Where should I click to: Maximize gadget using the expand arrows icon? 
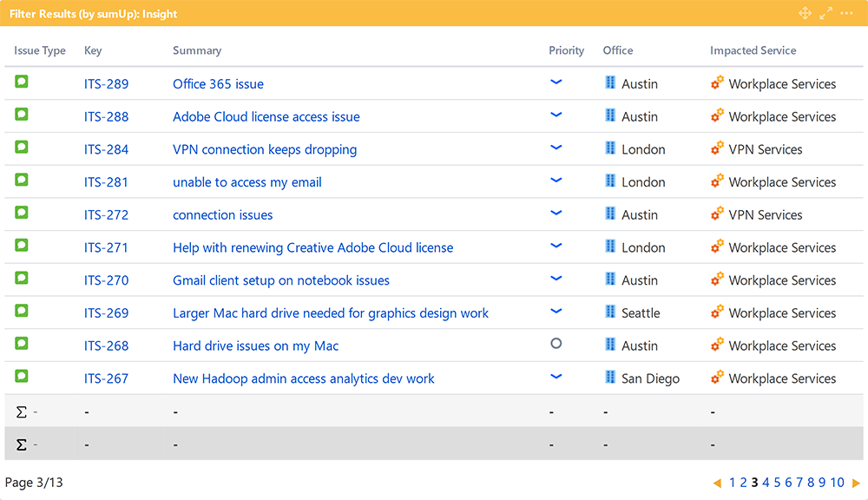tap(825, 13)
